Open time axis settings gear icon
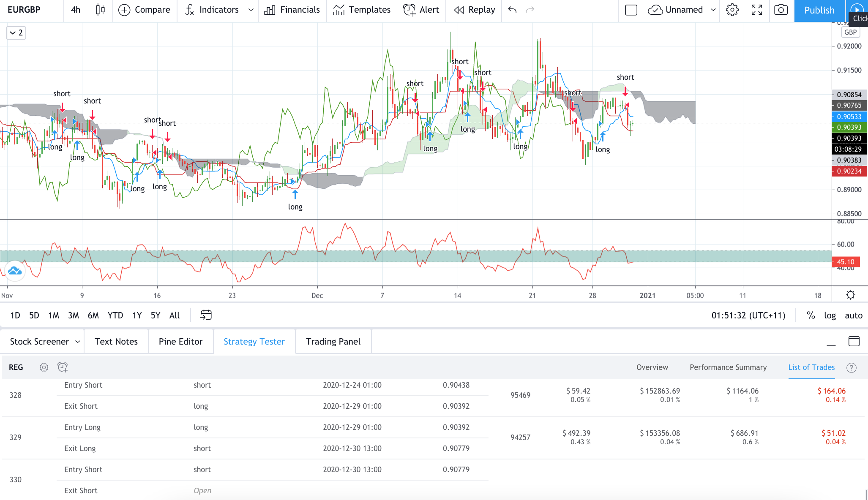868x500 pixels. (x=851, y=295)
